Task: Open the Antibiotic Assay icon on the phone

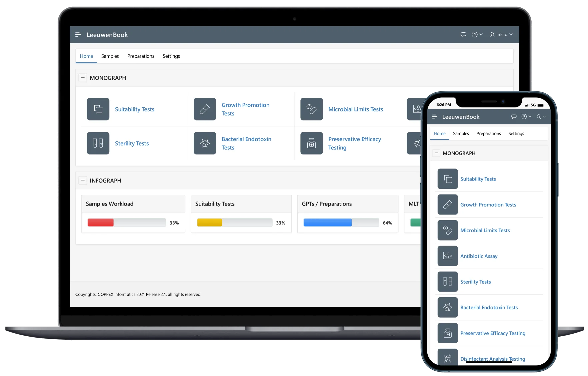Action: (447, 256)
